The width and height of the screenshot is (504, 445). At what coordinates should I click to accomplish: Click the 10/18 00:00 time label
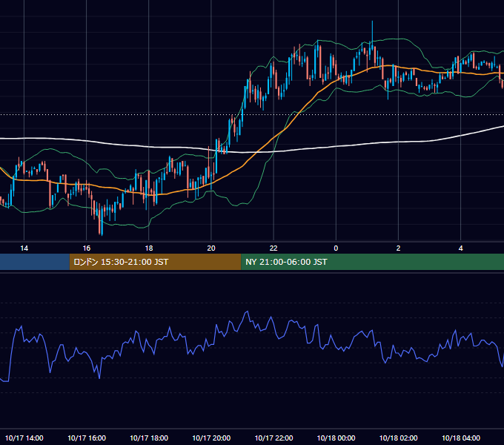[336, 438]
